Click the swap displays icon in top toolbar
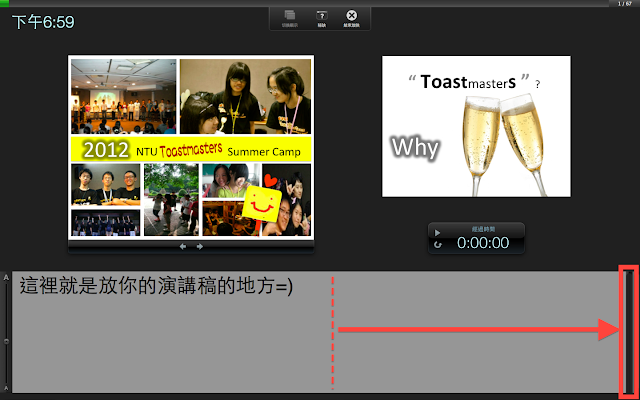 (290, 16)
